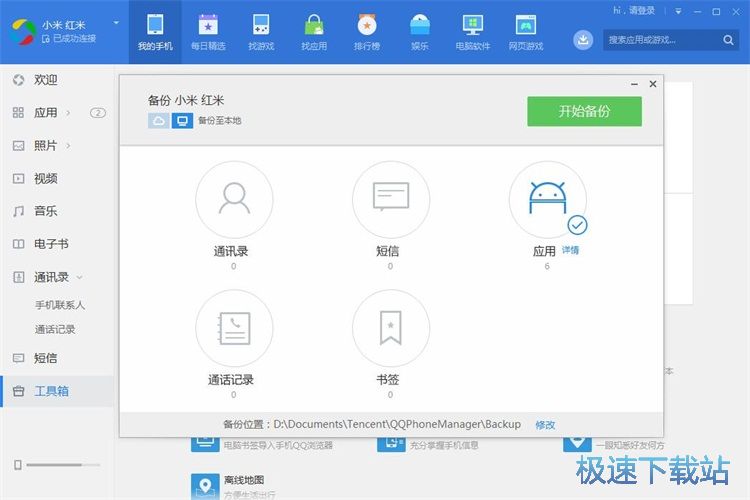Open the 我的手机 tab
Screen dimensions: 750x500
click(155, 32)
